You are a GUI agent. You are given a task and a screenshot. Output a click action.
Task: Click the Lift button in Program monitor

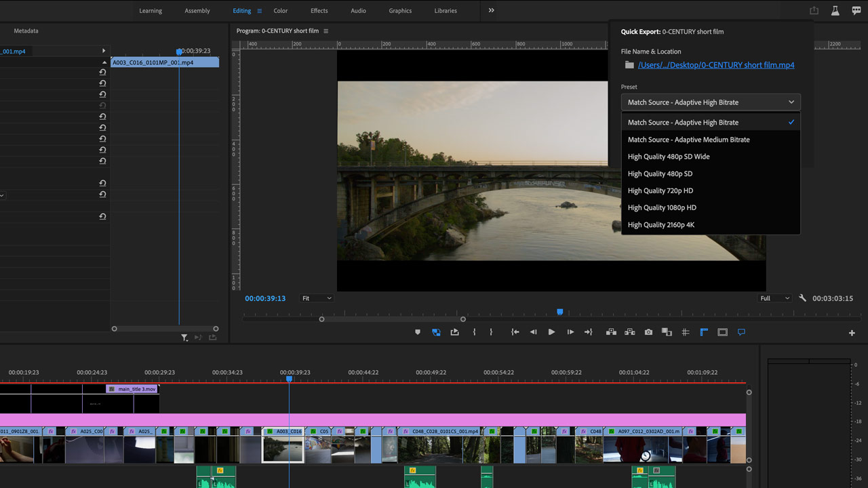[x=611, y=332]
